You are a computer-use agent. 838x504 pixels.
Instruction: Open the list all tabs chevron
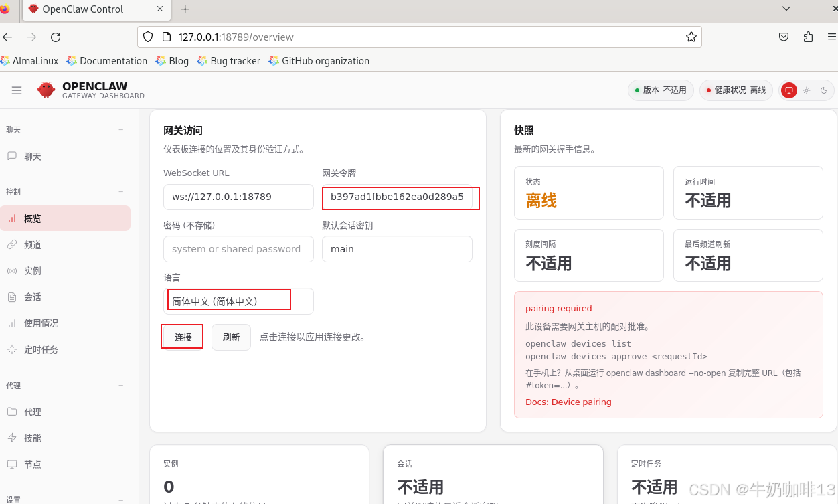(x=786, y=8)
